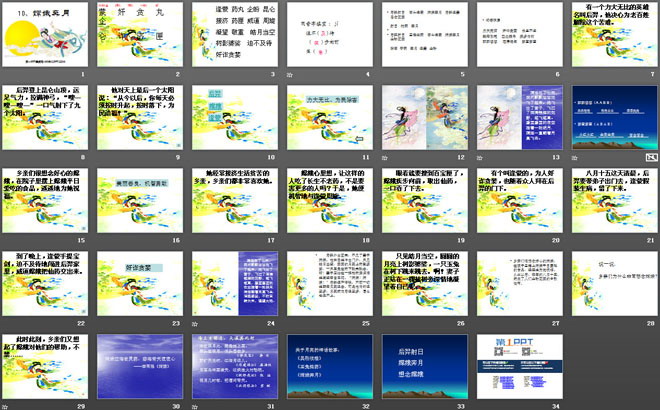
Task: Select slide 28 thumbnail
Action: 615,283
